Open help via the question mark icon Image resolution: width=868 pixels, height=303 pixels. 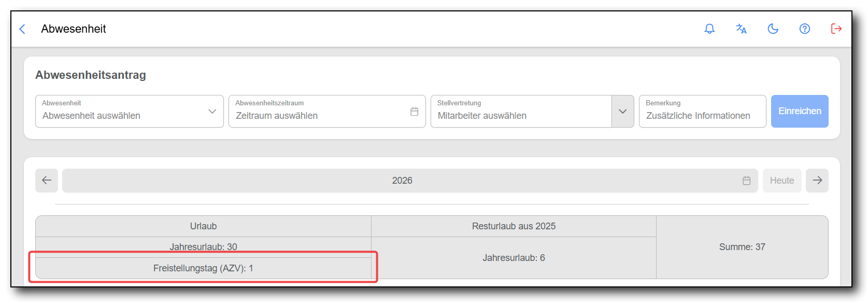point(805,29)
